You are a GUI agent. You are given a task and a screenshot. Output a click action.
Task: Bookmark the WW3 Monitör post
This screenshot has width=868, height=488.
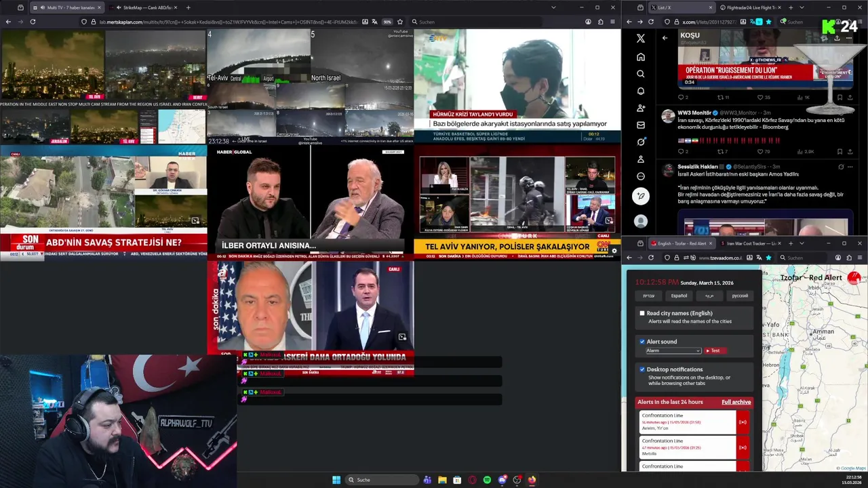(840, 152)
